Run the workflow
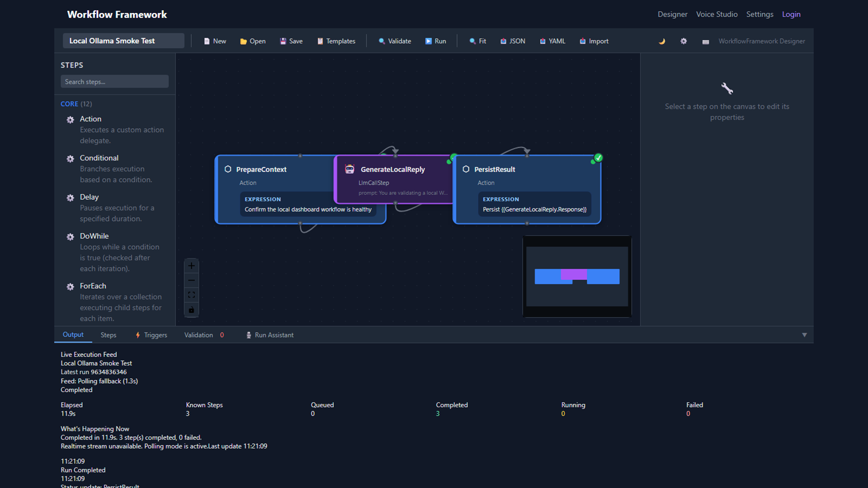The image size is (868, 488). pyautogui.click(x=435, y=41)
